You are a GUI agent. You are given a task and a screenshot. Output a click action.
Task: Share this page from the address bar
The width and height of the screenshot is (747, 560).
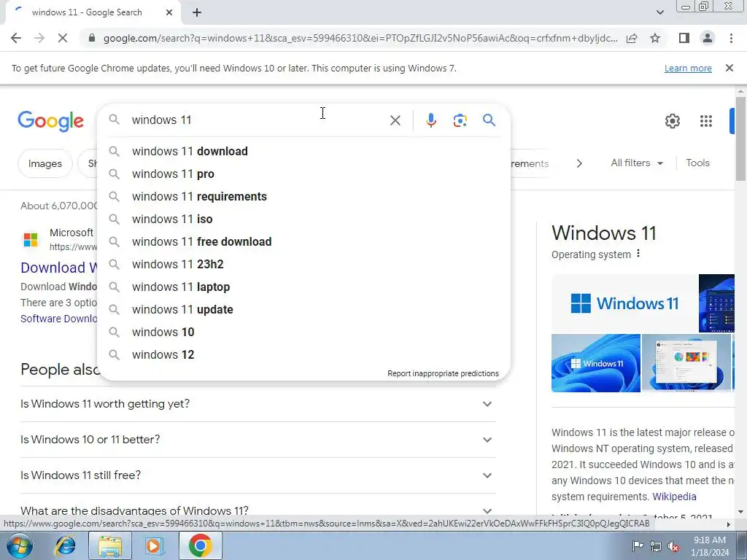coord(632,38)
